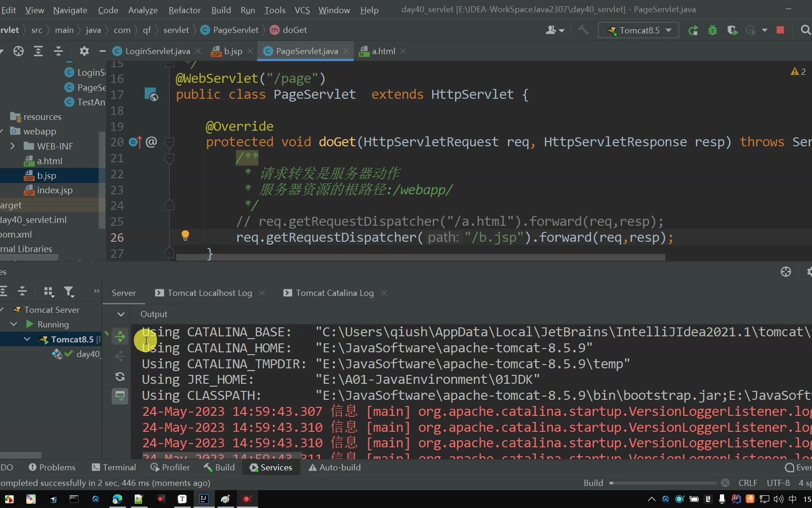Image resolution: width=812 pixels, height=508 pixels.
Task: Show more Services toolbar actions chevron
Action: [97, 291]
